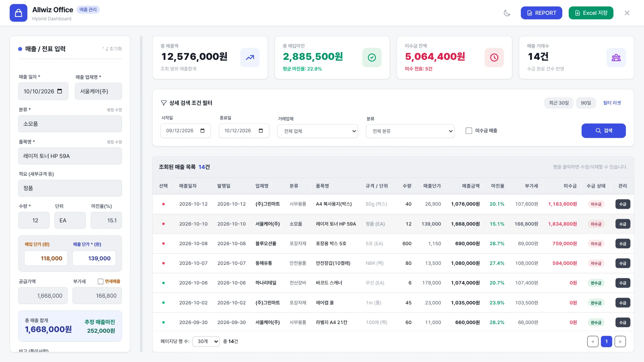Click the 품목명 input with 레이저 토너
Image resolution: width=644 pixels, height=362 pixels.
(x=70, y=156)
